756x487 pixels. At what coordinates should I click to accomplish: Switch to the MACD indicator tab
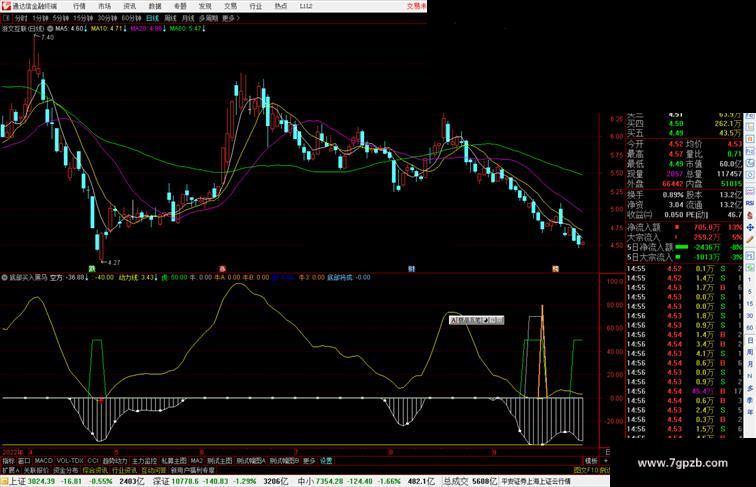43,461
